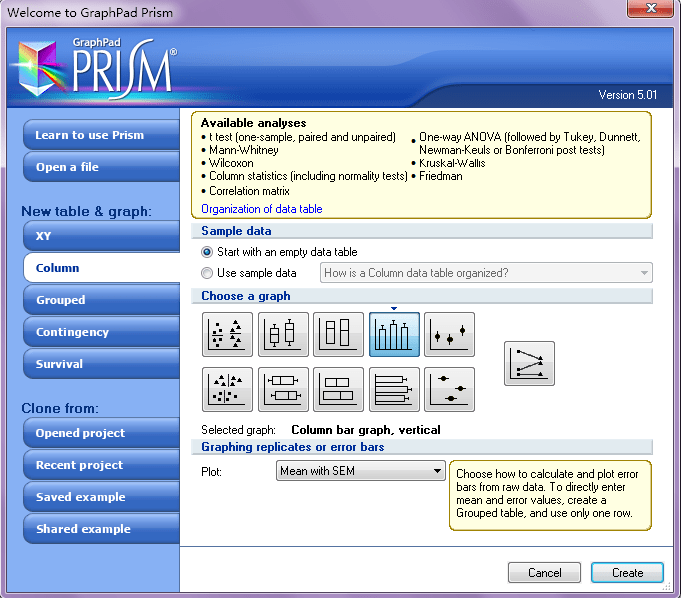This screenshot has height=598, width=681.
Task: Clone from Recent project
Action: (x=102, y=465)
